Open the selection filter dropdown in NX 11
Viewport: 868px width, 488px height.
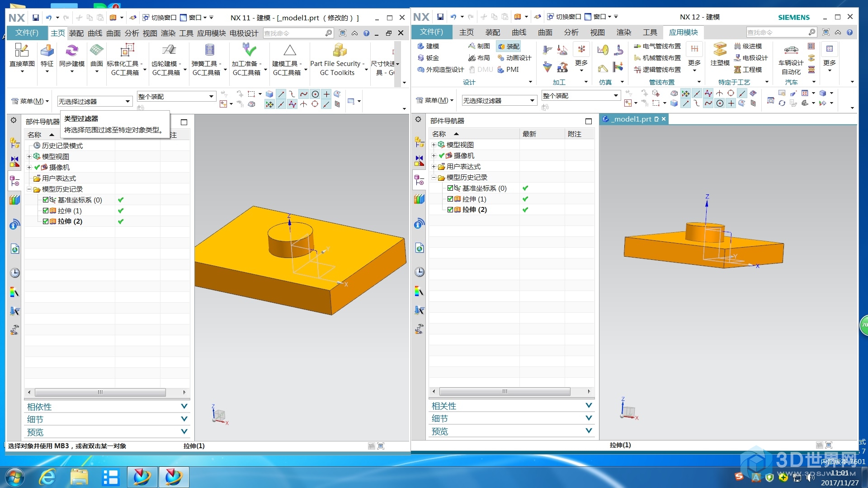[94, 101]
